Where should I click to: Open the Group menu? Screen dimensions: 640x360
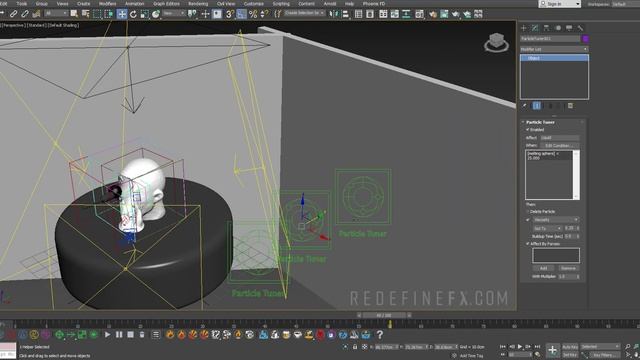click(42, 4)
